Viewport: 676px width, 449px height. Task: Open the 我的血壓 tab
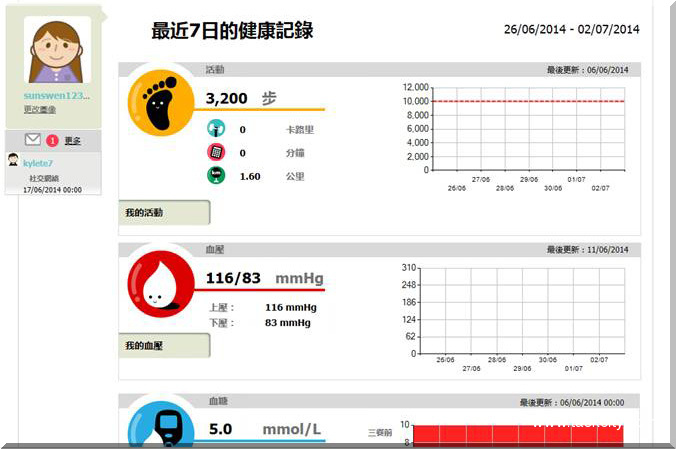click(163, 346)
